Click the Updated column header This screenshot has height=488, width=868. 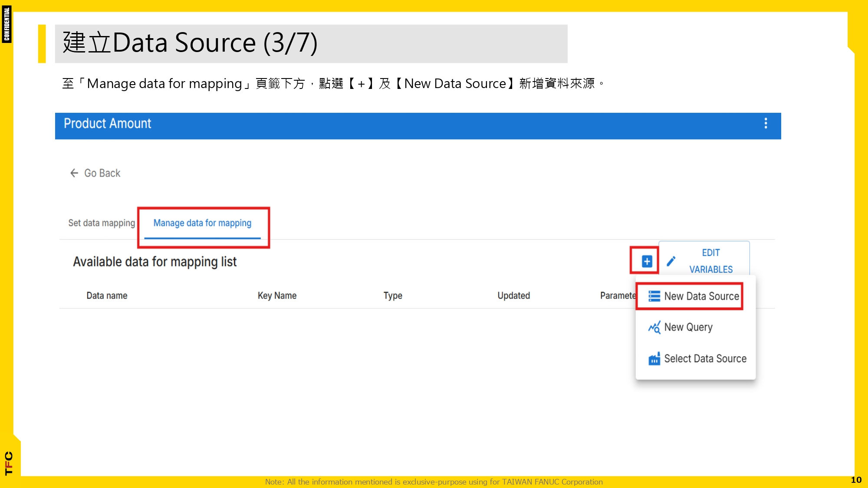click(x=513, y=295)
